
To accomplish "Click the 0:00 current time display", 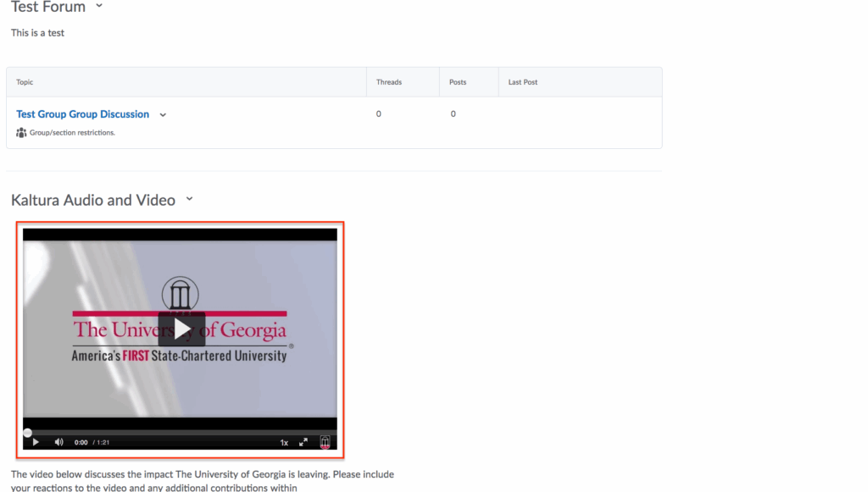I will pos(81,443).
